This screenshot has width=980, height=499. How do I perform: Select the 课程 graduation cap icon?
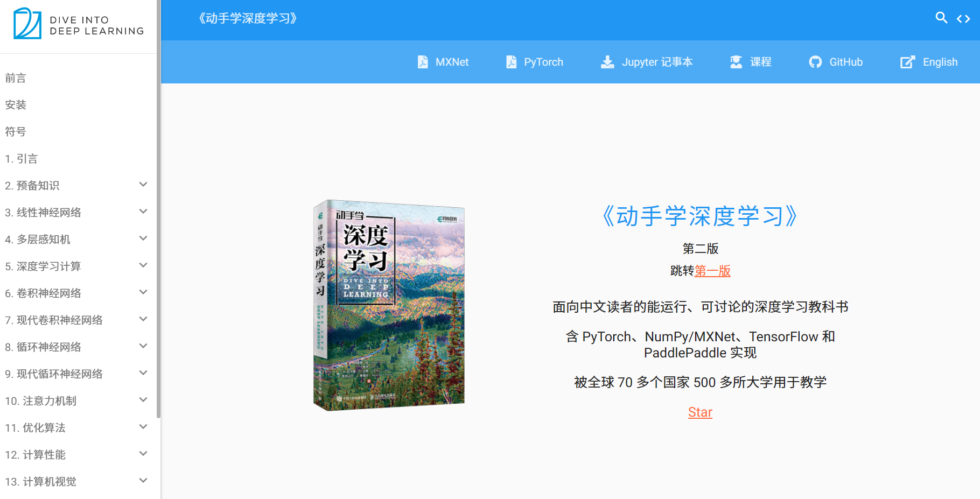coord(736,61)
